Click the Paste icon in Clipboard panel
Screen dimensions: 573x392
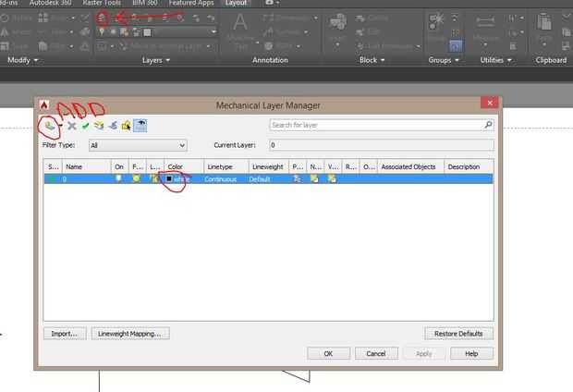(x=544, y=21)
